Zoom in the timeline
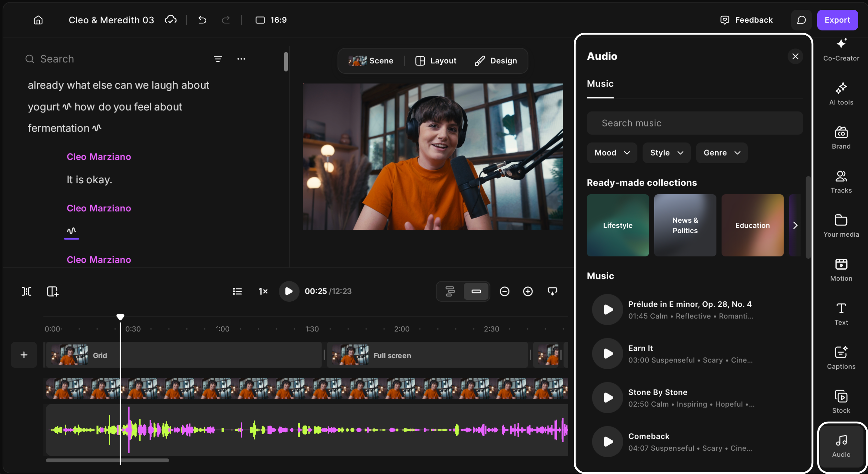868x474 pixels. pos(528,291)
